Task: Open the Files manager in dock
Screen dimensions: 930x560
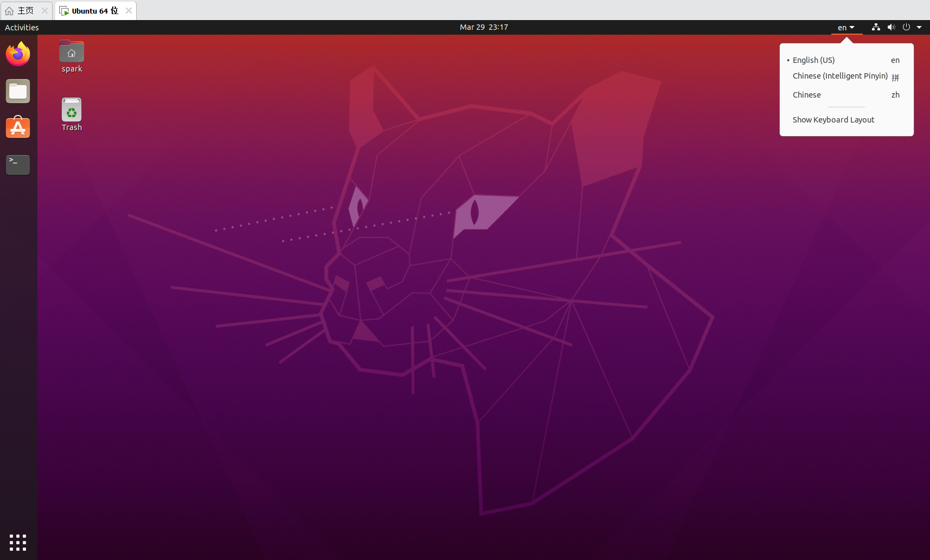Action: tap(18, 91)
